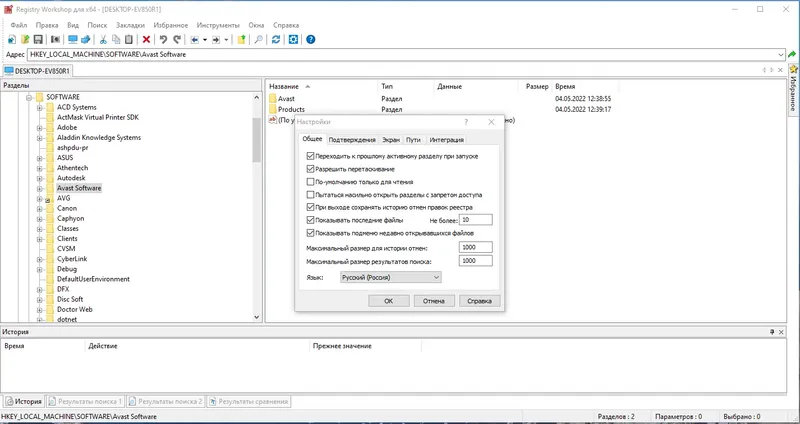Click the pin icon of the История panel
This screenshot has height=424, width=800.
[772, 332]
